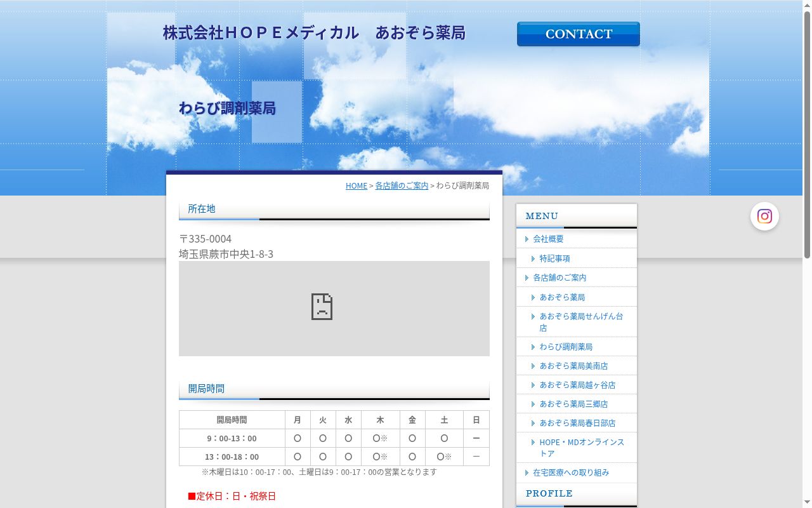
Task: Open 在宅医療への取り組み menu entry
Action: coord(571,472)
